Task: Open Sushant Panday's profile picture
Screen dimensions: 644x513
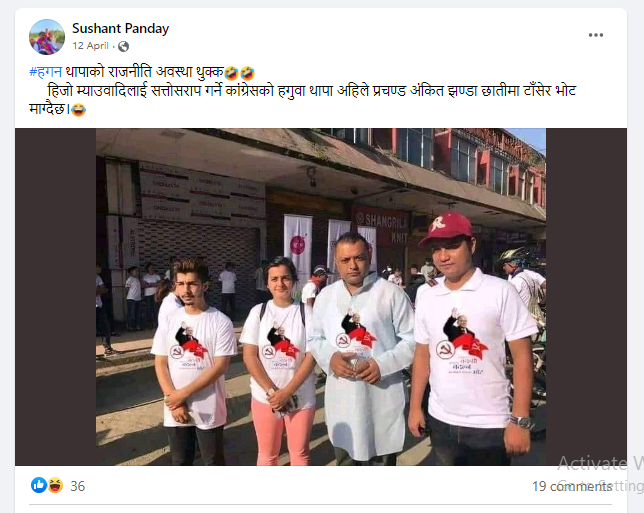Action: [47, 37]
